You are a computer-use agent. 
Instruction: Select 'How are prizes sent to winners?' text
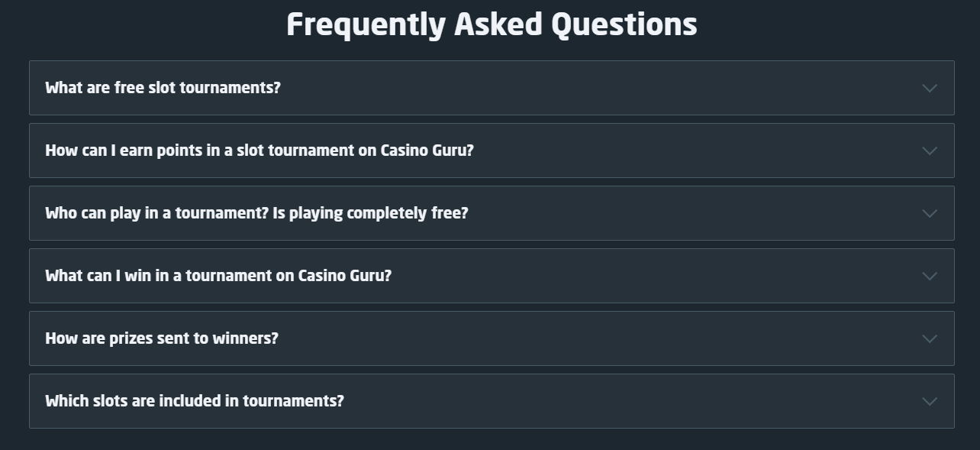pyautogui.click(x=161, y=338)
